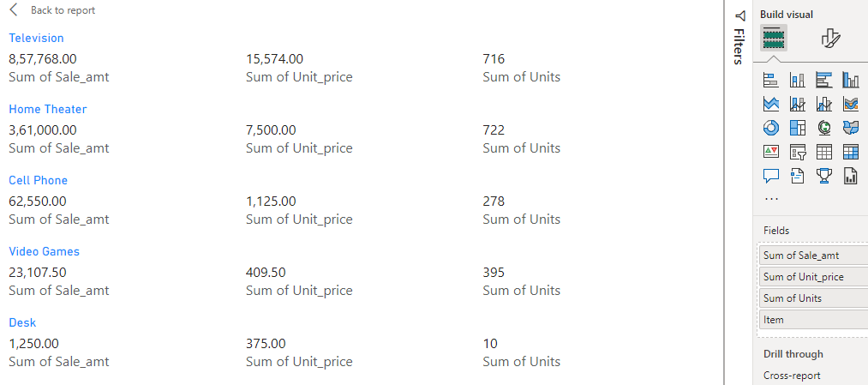Open the Television card title link
Viewport: 868px width, 385px height.
tap(36, 38)
